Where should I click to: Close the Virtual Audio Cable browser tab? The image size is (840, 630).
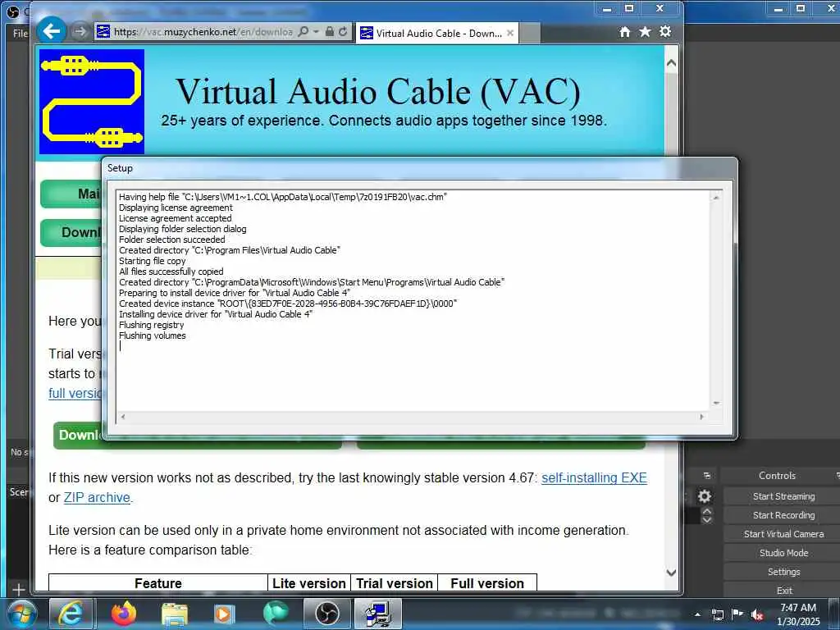pos(510,33)
